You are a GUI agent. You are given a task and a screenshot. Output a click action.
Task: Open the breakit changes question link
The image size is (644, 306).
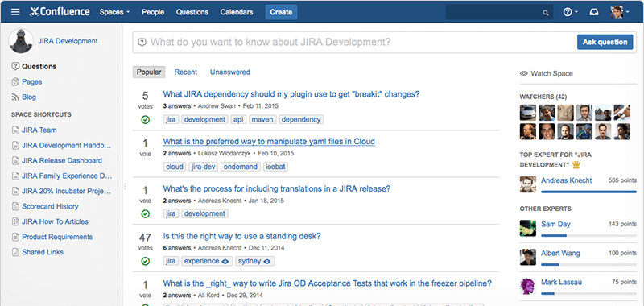pos(291,94)
